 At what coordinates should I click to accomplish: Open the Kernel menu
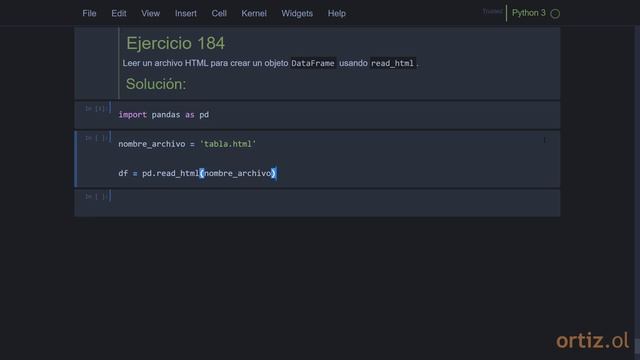(253, 13)
